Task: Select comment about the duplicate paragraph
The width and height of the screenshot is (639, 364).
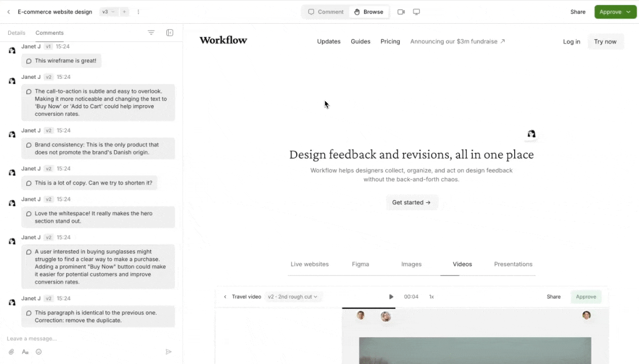Action: click(x=98, y=316)
